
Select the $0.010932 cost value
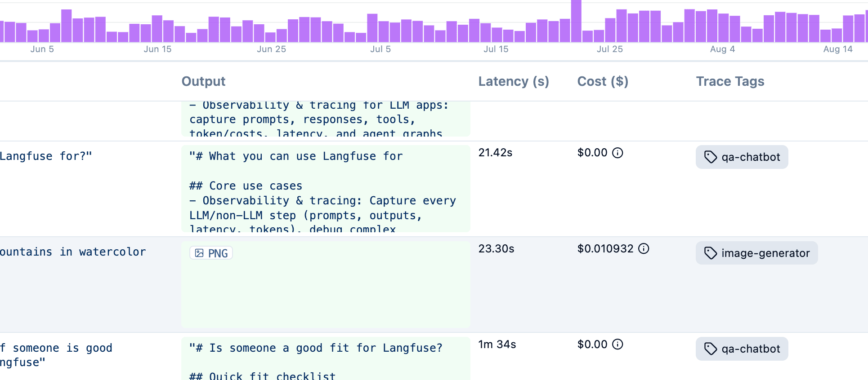(x=605, y=248)
